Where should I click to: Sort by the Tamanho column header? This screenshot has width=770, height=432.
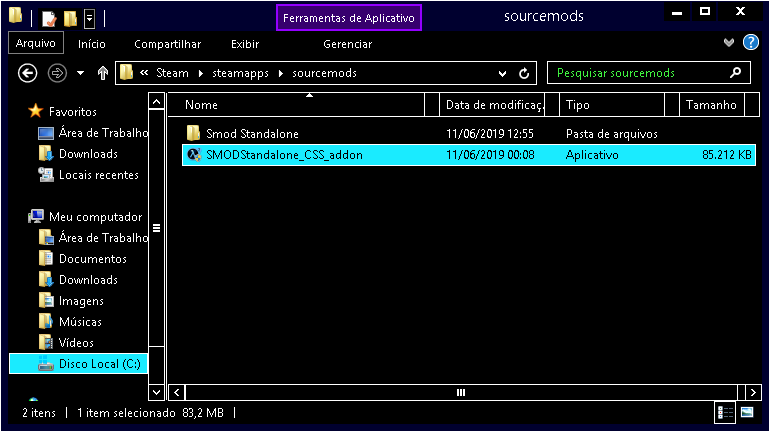712,105
